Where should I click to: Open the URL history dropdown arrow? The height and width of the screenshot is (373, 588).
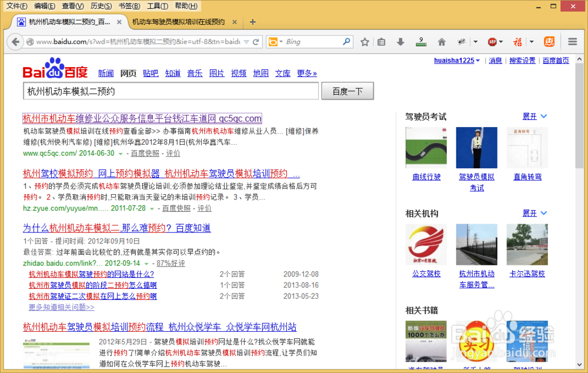pos(246,42)
